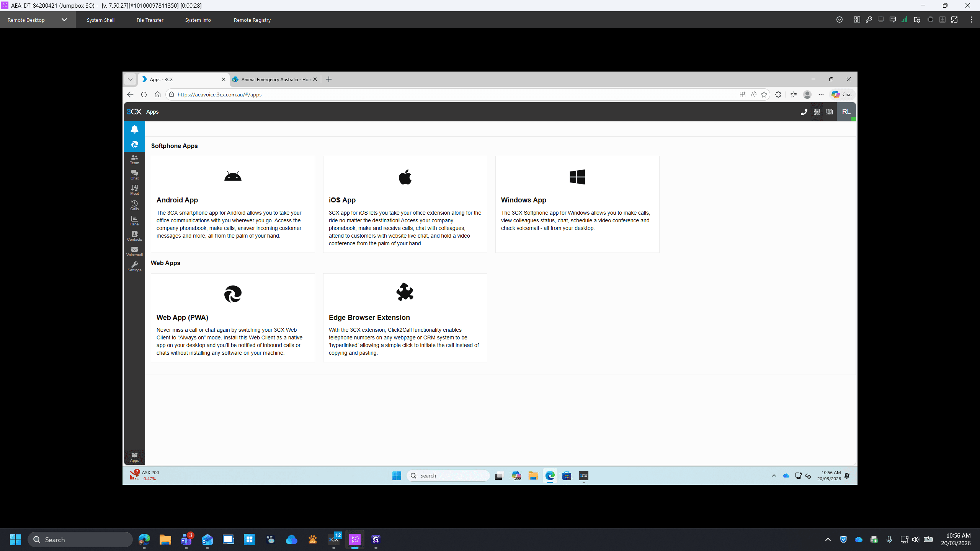Open the local Windows Start menu
The width and height of the screenshot is (980, 551).
[x=16, y=540]
